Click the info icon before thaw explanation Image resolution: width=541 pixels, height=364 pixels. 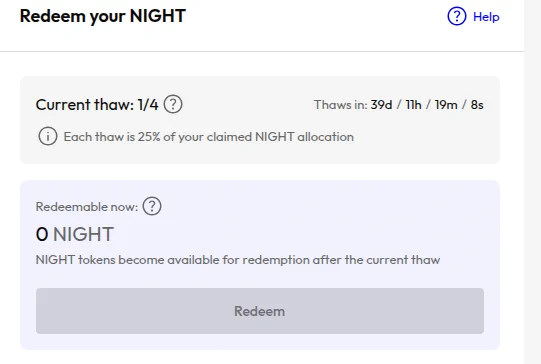pos(48,136)
